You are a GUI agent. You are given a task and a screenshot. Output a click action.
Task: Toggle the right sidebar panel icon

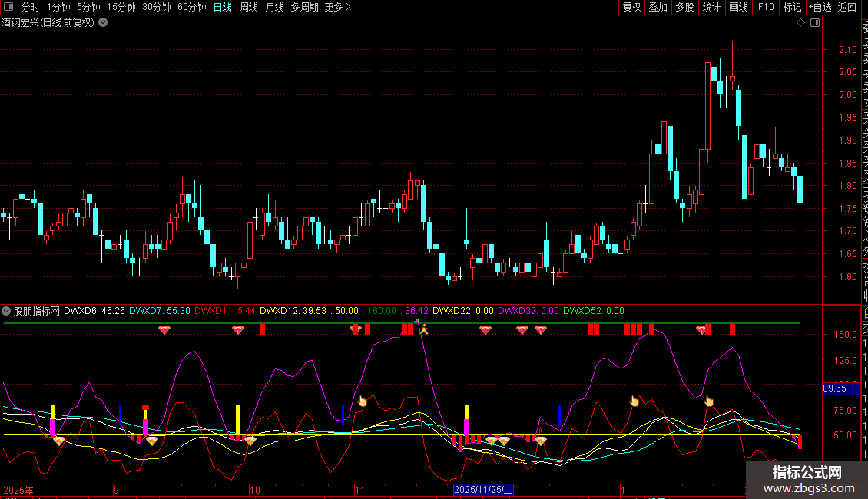(x=815, y=23)
